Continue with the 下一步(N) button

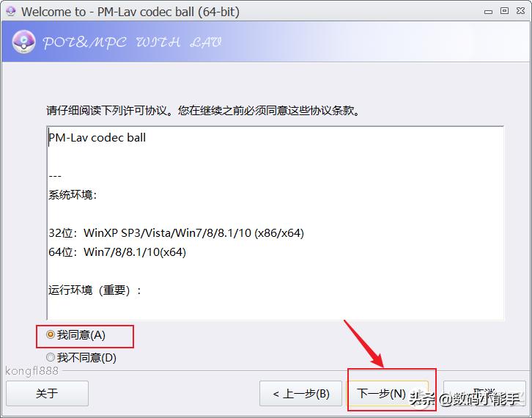[387, 394]
